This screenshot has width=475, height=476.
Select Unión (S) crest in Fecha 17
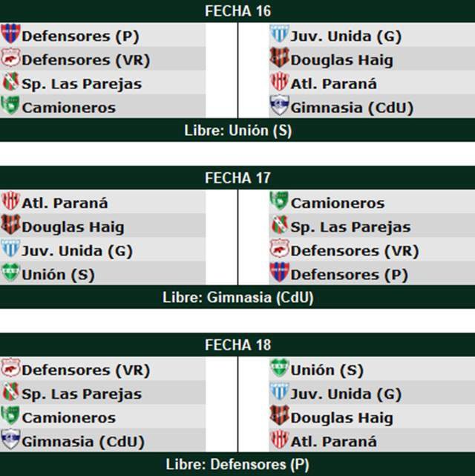11,273
